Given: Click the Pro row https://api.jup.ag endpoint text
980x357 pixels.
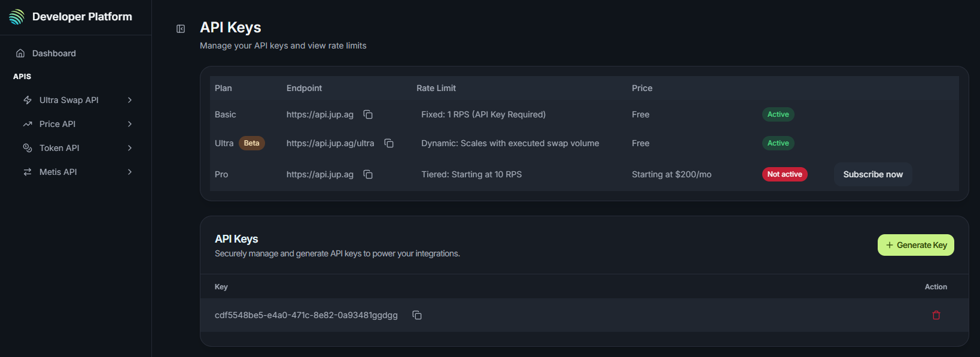Looking at the screenshot, I should click(x=320, y=174).
